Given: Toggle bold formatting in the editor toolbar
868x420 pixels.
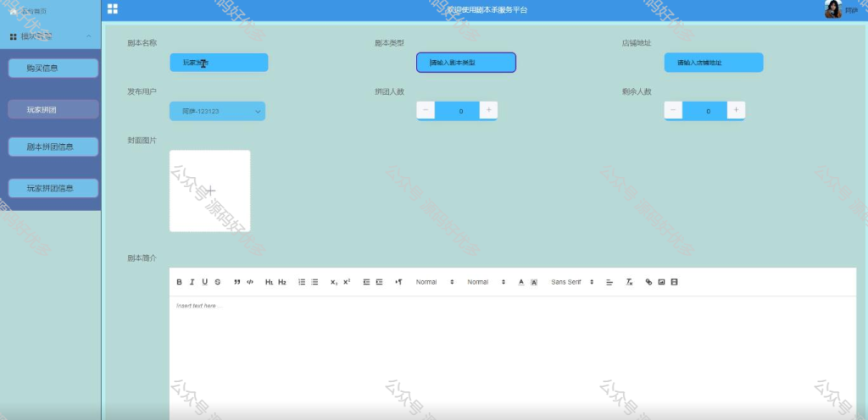Looking at the screenshot, I should pyautogui.click(x=180, y=282).
